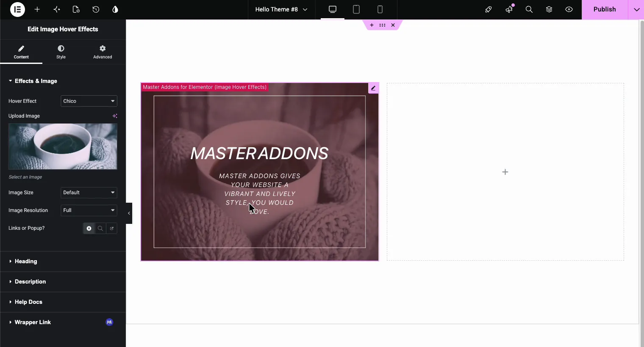644x347 pixels.
Task: Click the widget edit pencil icon
Action: pyautogui.click(x=373, y=88)
